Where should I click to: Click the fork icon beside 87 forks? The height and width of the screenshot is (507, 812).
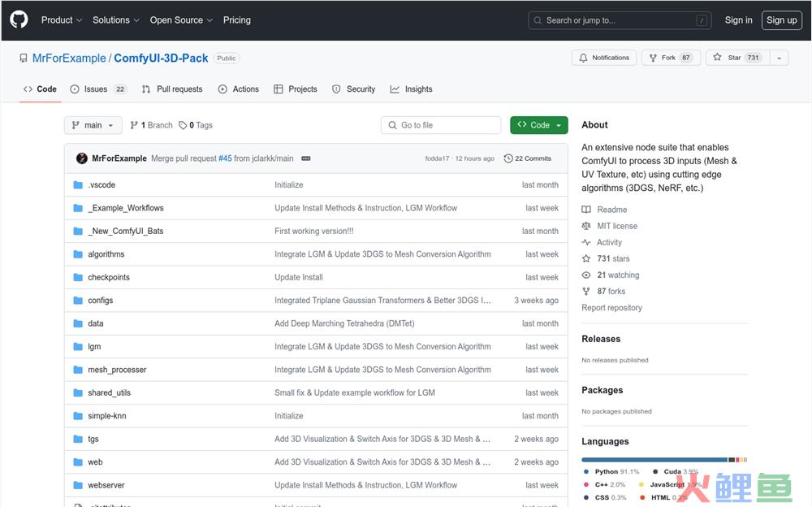pyautogui.click(x=586, y=292)
